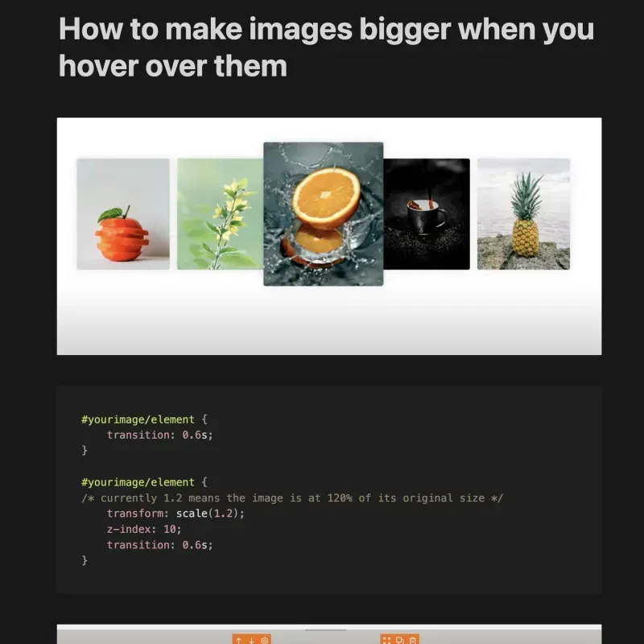Select the pineapple on rock image

524,214
